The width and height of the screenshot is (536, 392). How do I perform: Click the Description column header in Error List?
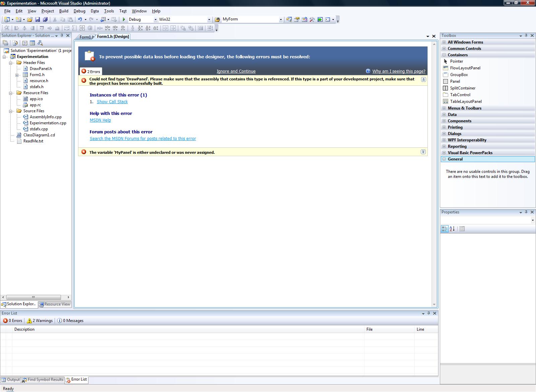188,329
